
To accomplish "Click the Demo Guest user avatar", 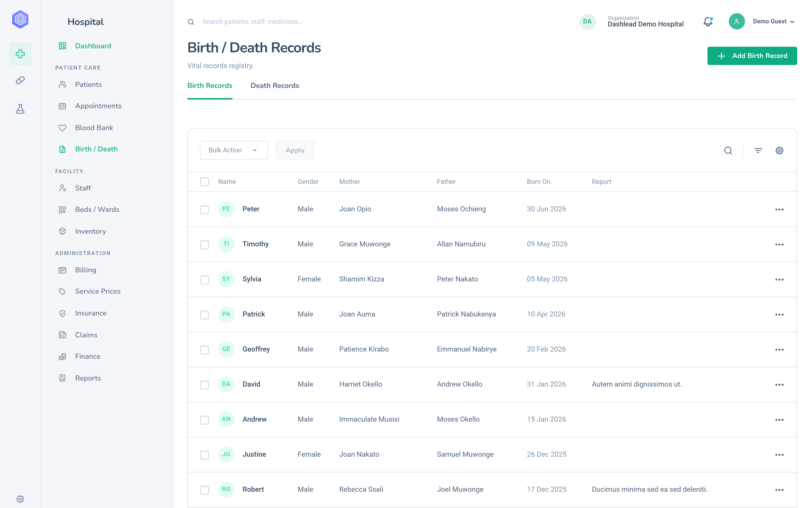I will pos(737,22).
